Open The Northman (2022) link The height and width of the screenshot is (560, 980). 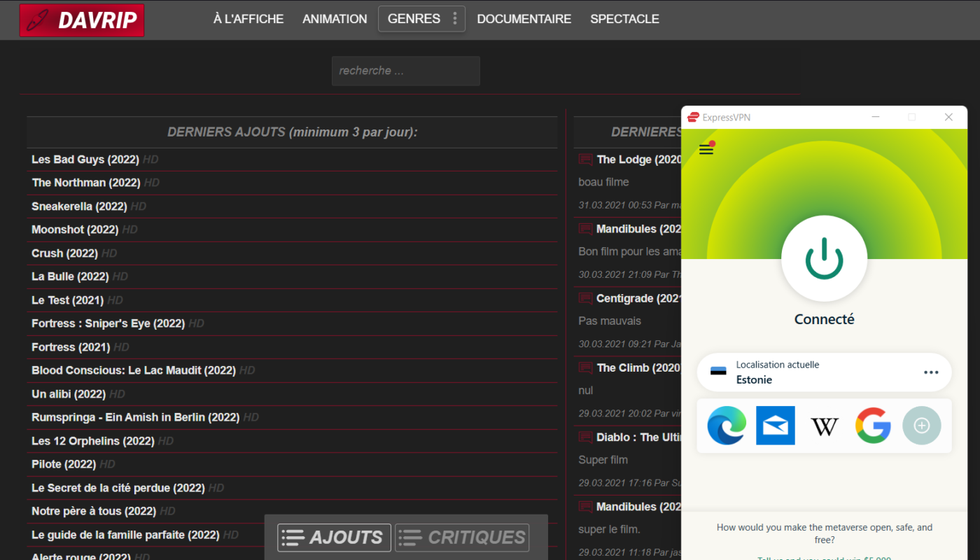tap(86, 183)
